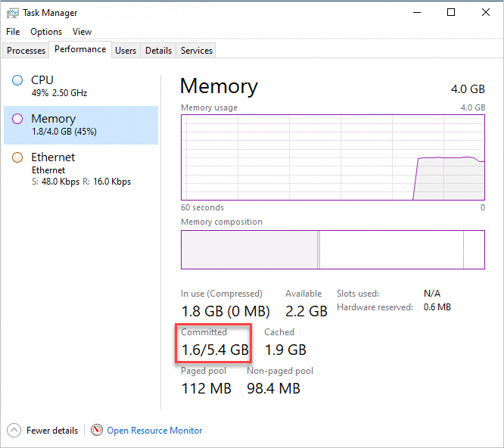The image size is (504, 448).
Task: Open the Resource Monitor link
Action: pos(154,431)
